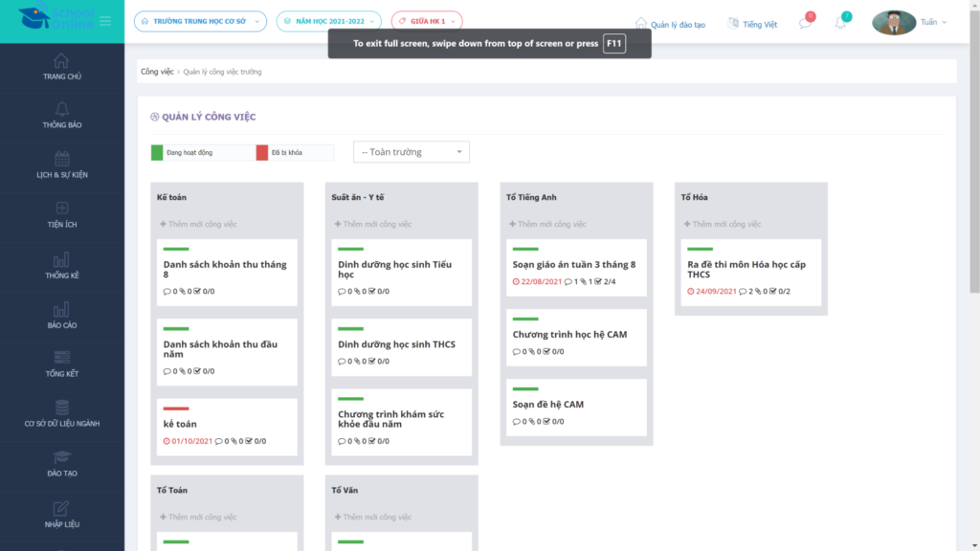Open Lịch & Sự Kiện calendar icon

point(61,159)
